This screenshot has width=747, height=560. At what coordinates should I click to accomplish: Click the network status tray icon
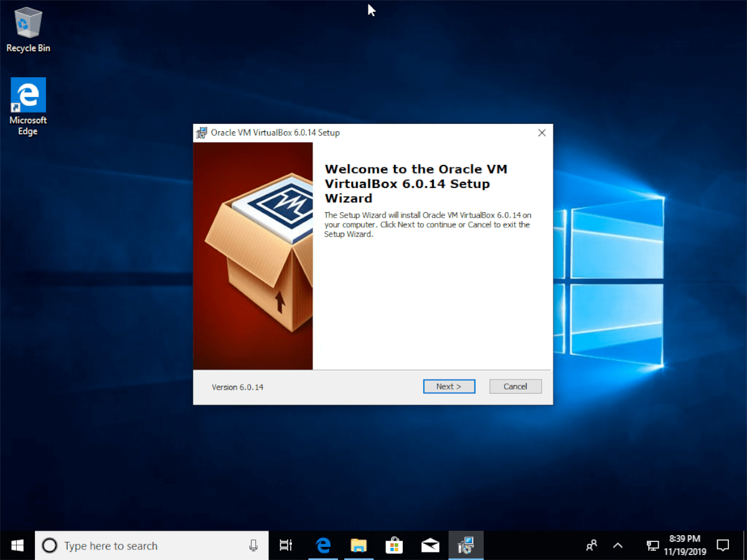(x=652, y=545)
